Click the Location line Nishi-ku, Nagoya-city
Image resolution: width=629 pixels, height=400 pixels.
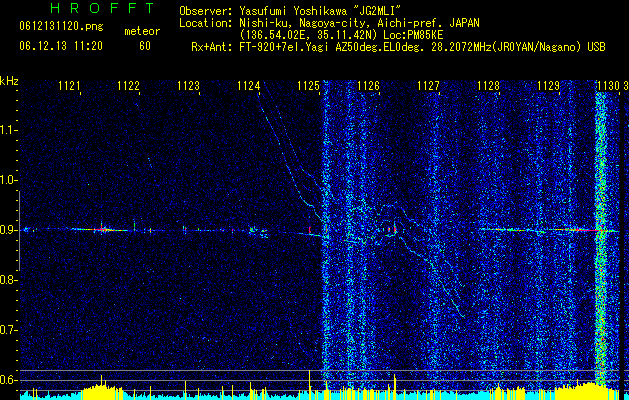click(x=329, y=23)
